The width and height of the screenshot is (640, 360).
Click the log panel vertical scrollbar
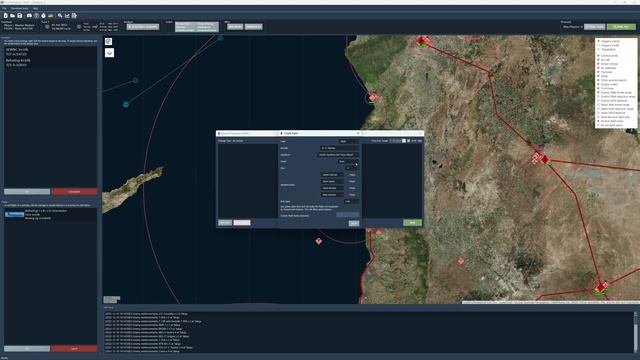click(635, 332)
